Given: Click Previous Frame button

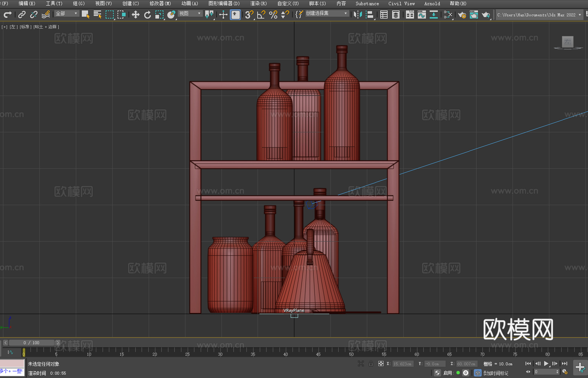Looking at the screenshot, I should pos(537,364).
